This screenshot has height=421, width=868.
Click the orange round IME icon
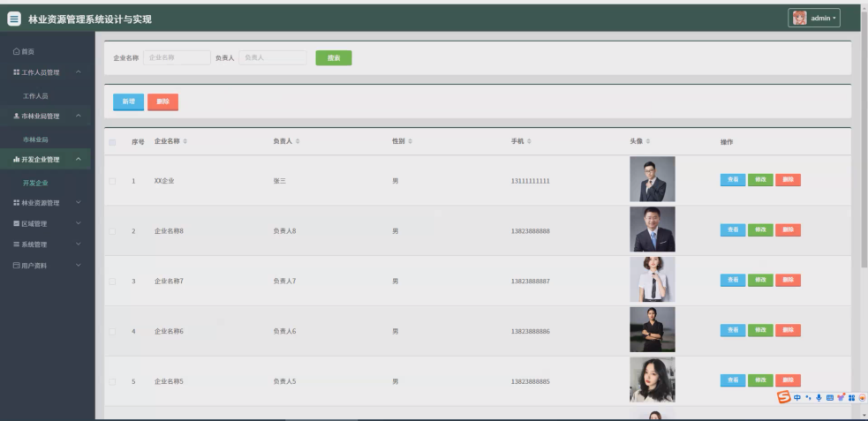click(862, 398)
